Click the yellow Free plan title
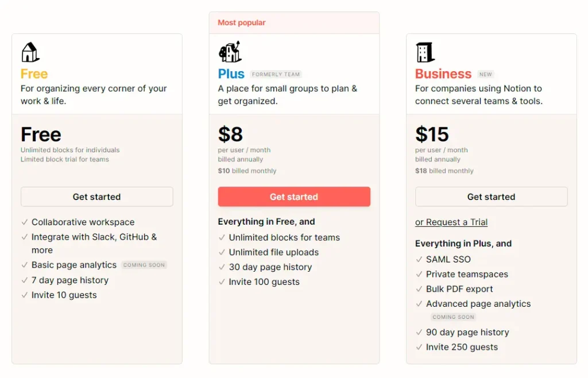 (34, 74)
